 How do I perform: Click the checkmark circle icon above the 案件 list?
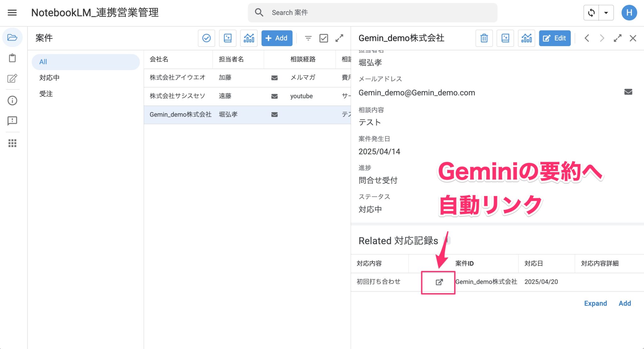[206, 38]
